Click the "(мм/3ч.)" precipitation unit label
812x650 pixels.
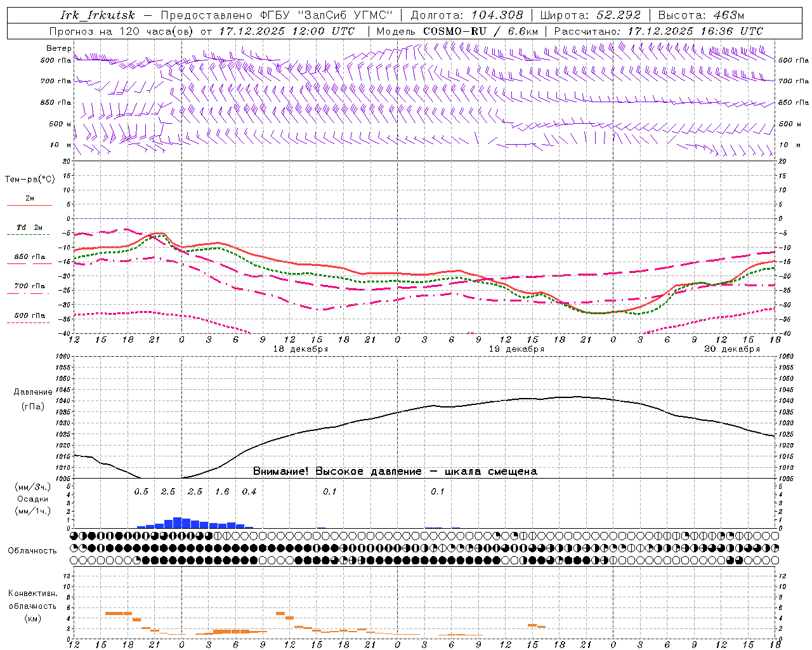click(33, 487)
